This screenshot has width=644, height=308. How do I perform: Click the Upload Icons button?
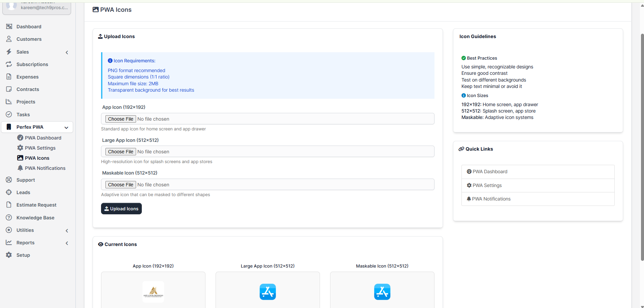point(121,209)
